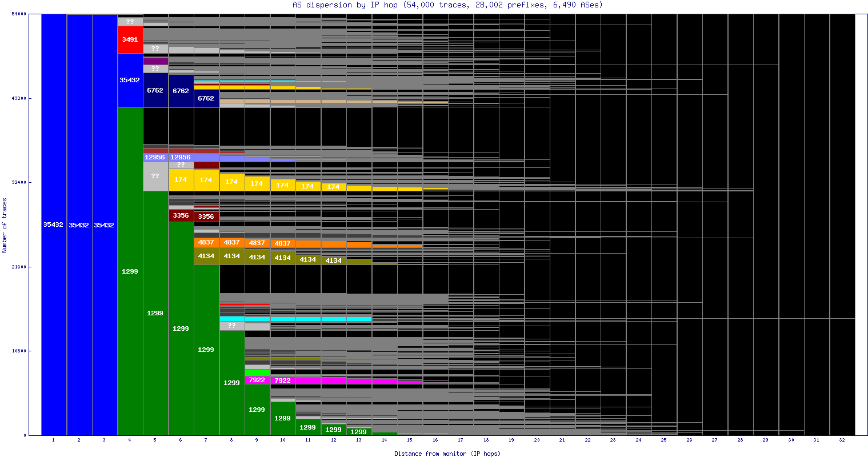The width and height of the screenshot is (868, 457).
Task: Click the 10800 y-axis tick value
Action: tap(18, 351)
